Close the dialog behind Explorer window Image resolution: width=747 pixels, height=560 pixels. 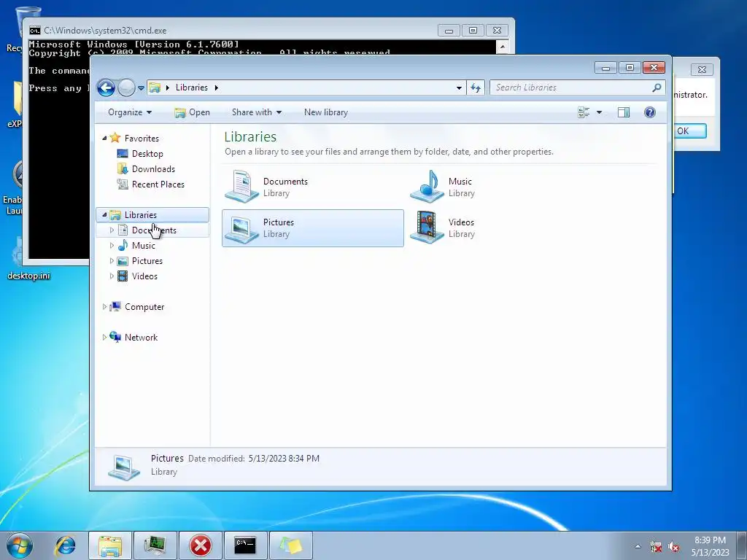click(x=702, y=69)
